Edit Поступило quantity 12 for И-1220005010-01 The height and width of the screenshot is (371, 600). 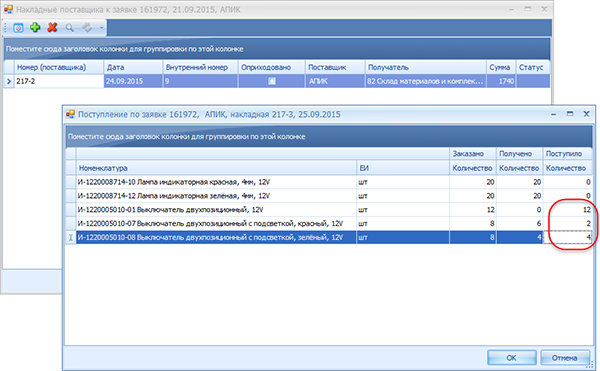tap(567, 210)
